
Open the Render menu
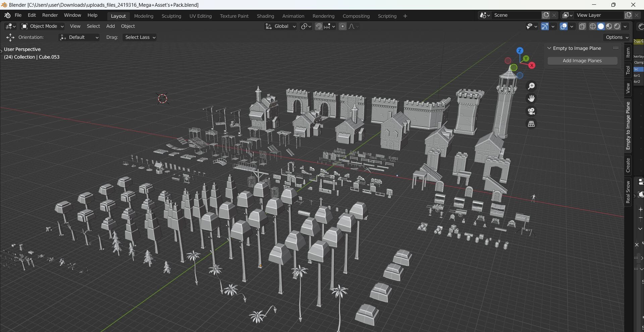[x=50, y=15]
